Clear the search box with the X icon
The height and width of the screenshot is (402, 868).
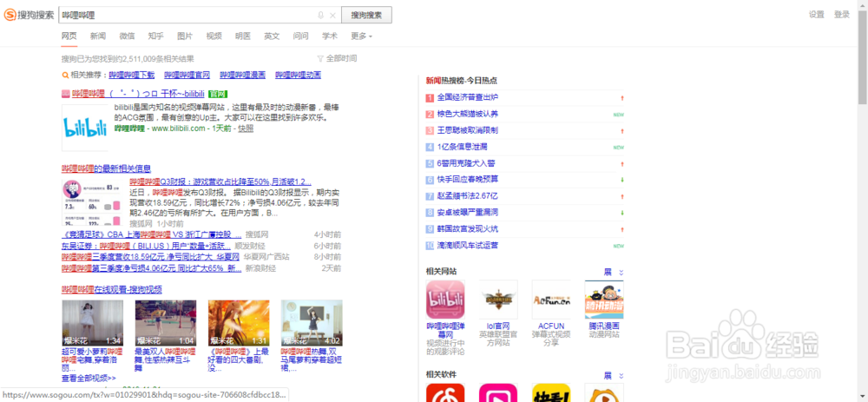click(332, 15)
